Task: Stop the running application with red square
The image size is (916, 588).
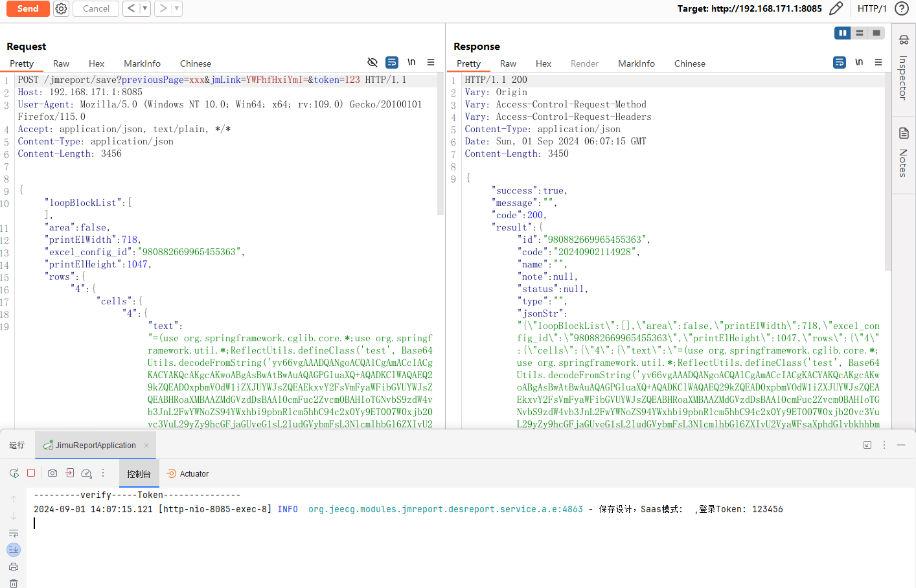Action: 31,473
